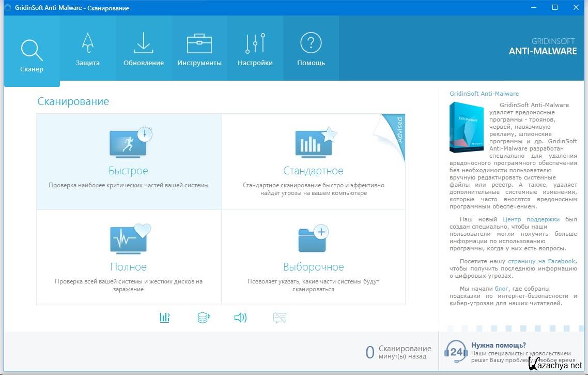Open Настройки sliders icon
Image resolution: width=588 pixels, height=375 pixels.
(255, 44)
